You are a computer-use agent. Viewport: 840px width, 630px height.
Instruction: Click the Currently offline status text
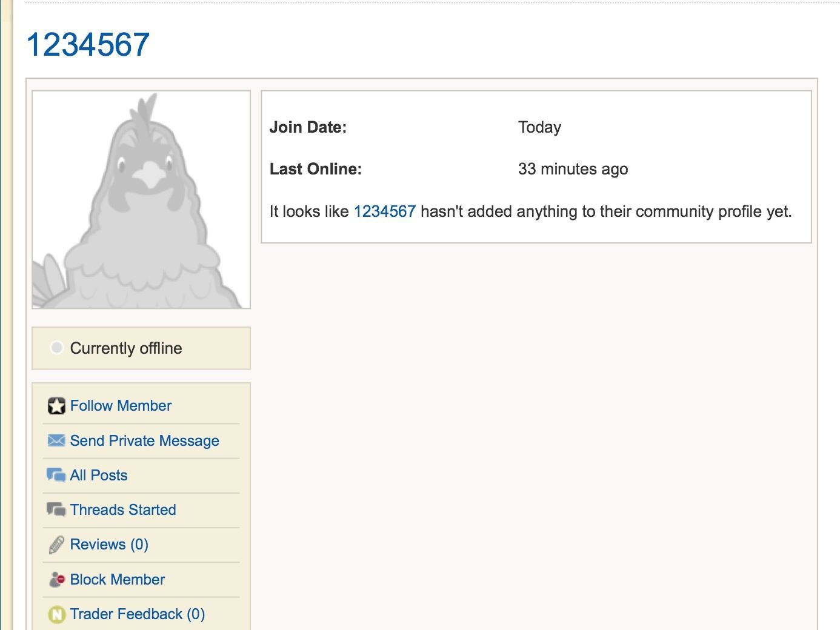pyautogui.click(x=126, y=348)
